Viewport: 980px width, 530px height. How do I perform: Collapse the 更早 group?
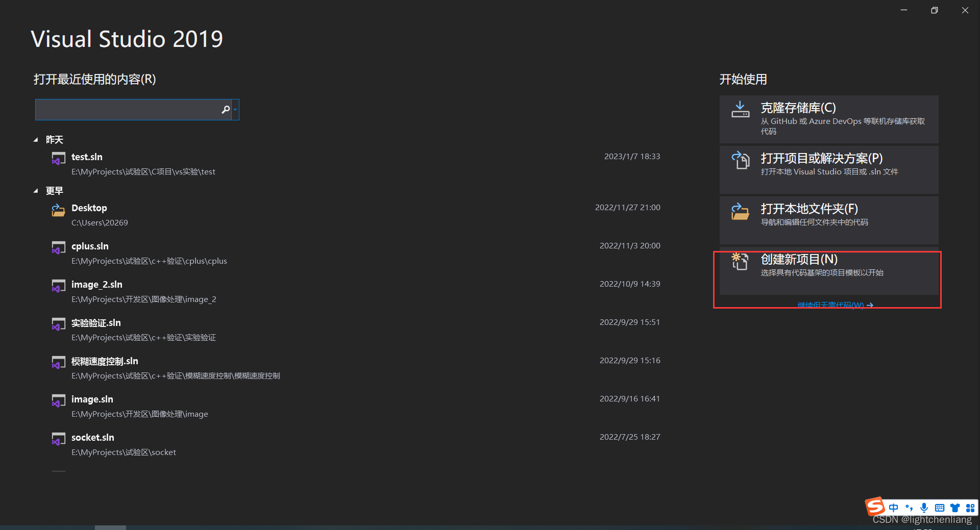[x=36, y=191]
